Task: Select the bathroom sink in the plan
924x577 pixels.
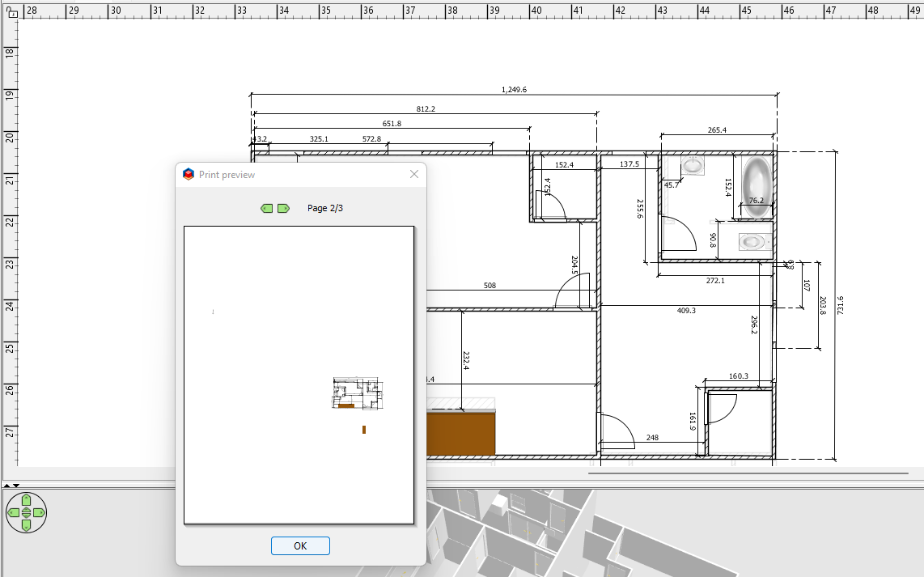Action: click(693, 165)
